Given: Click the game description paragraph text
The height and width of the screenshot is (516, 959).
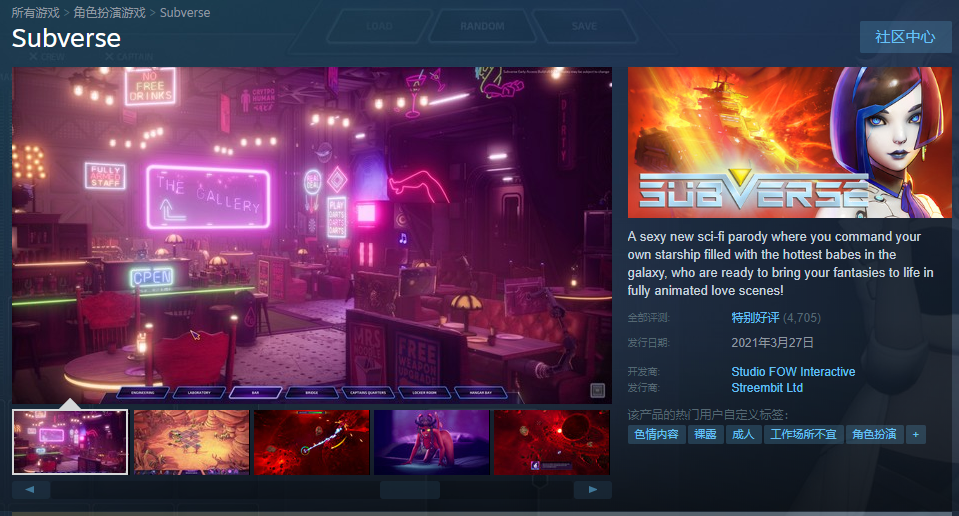Looking at the screenshot, I should (780, 264).
